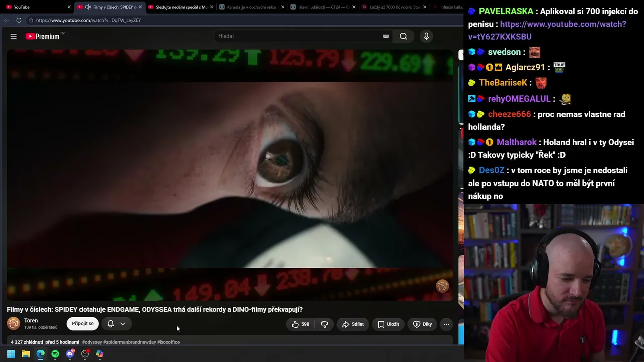Open the YouTube hamburger guide menu
This screenshot has height=362, width=644.
point(14,36)
